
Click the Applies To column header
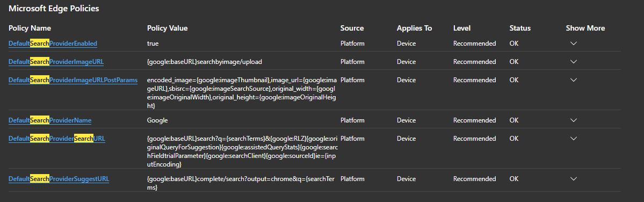[x=415, y=28]
